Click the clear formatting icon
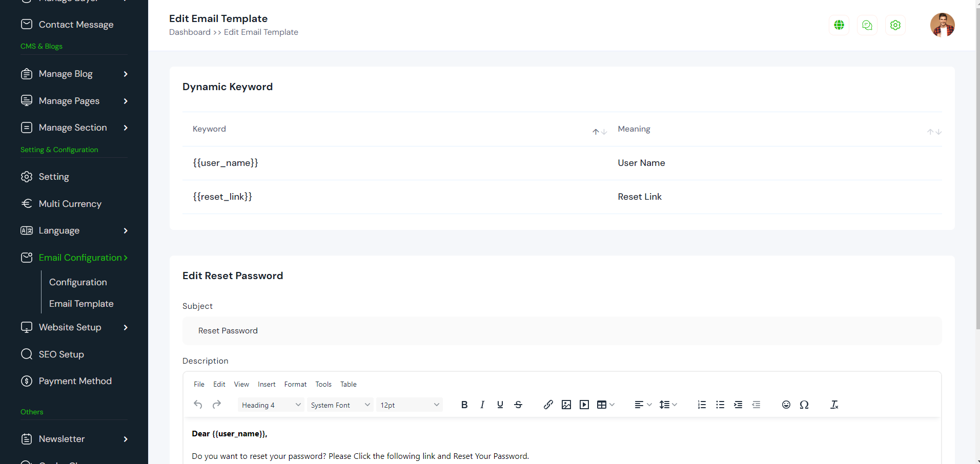 834,405
